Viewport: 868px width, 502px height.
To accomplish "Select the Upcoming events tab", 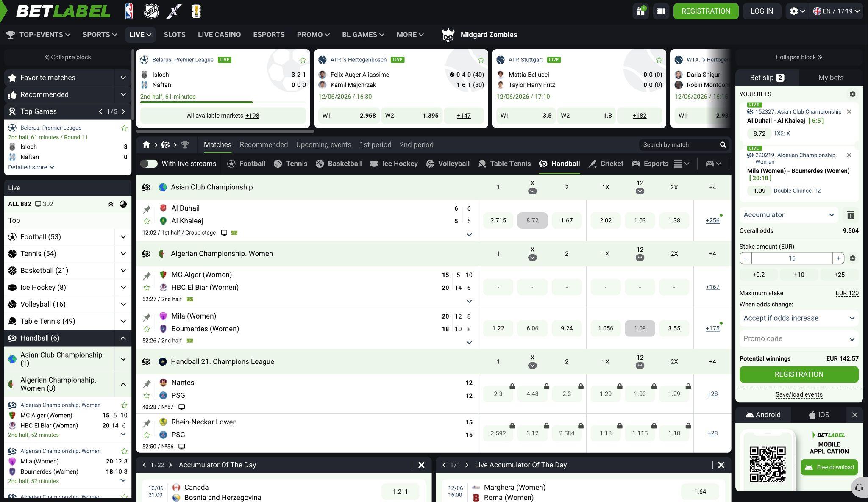I will [323, 145].
